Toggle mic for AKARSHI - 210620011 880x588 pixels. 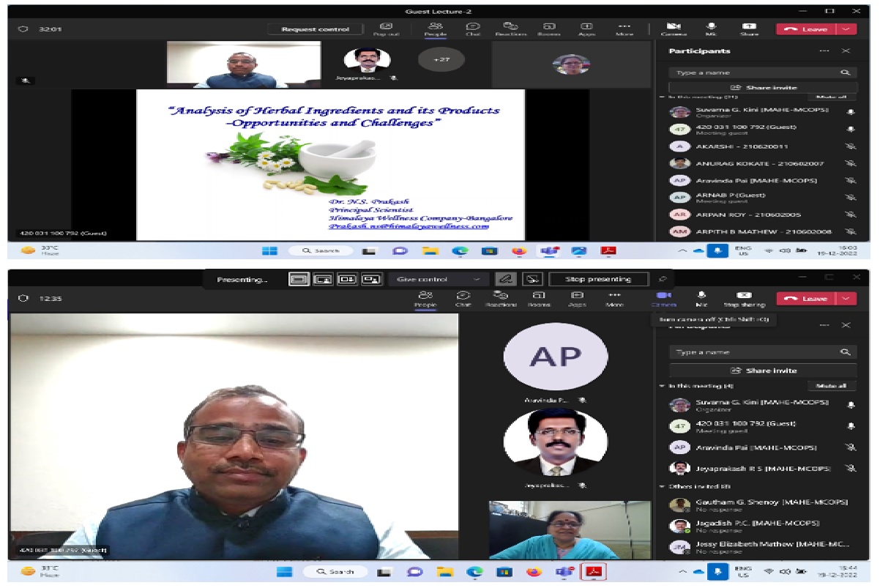click(851, 146)
